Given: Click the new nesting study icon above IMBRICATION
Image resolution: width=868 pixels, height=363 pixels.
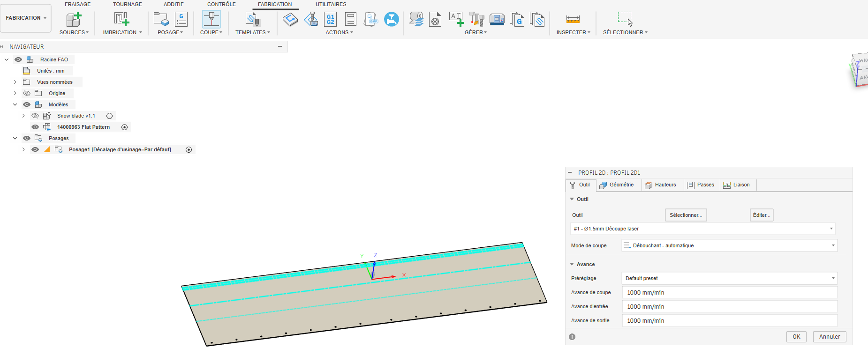Looking at the screenshot, I should click(x=121, y=19).
